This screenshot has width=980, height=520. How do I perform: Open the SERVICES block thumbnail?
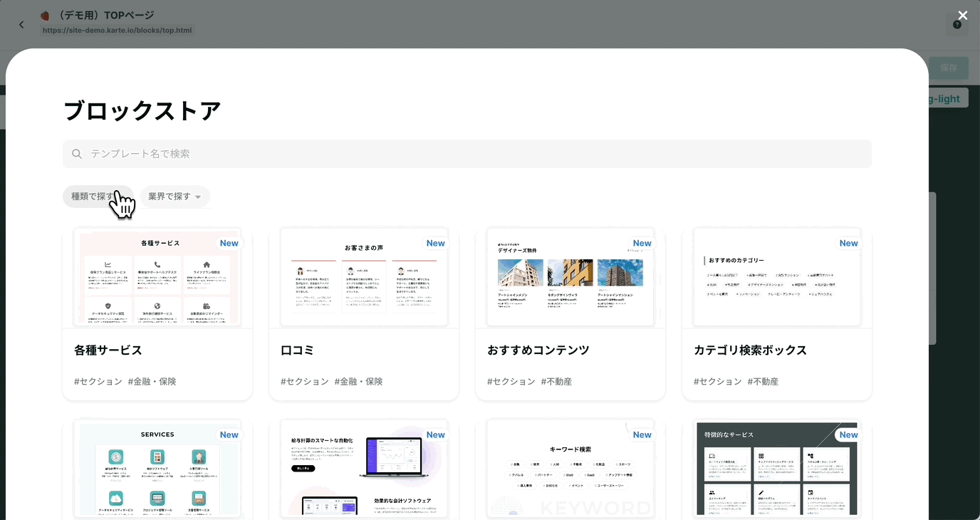coord(157,469)
